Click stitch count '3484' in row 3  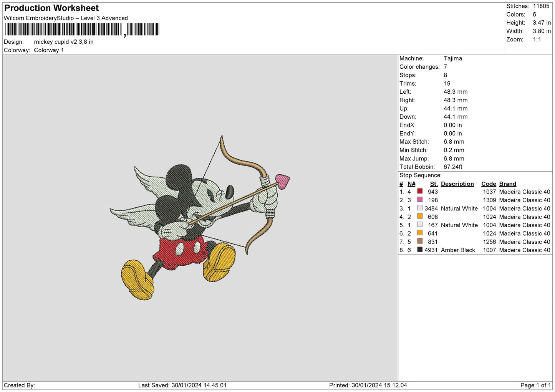pyautogui.click(x=431, y=208)
